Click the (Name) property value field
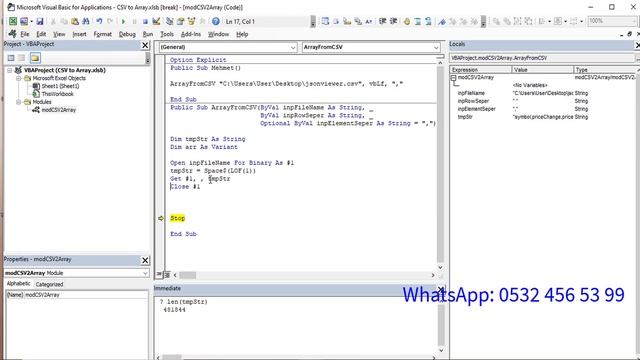The width and height of the screenshot is (640, 360). (86, 295)
